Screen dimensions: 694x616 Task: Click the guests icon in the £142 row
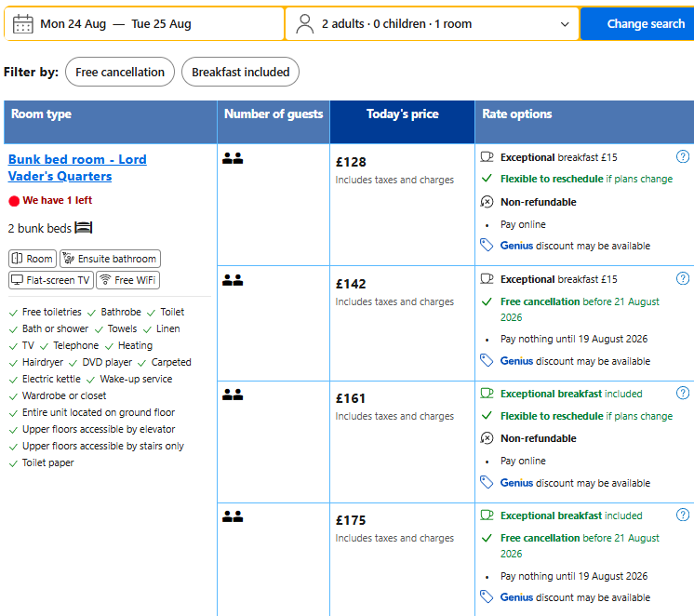click(233, 280)
